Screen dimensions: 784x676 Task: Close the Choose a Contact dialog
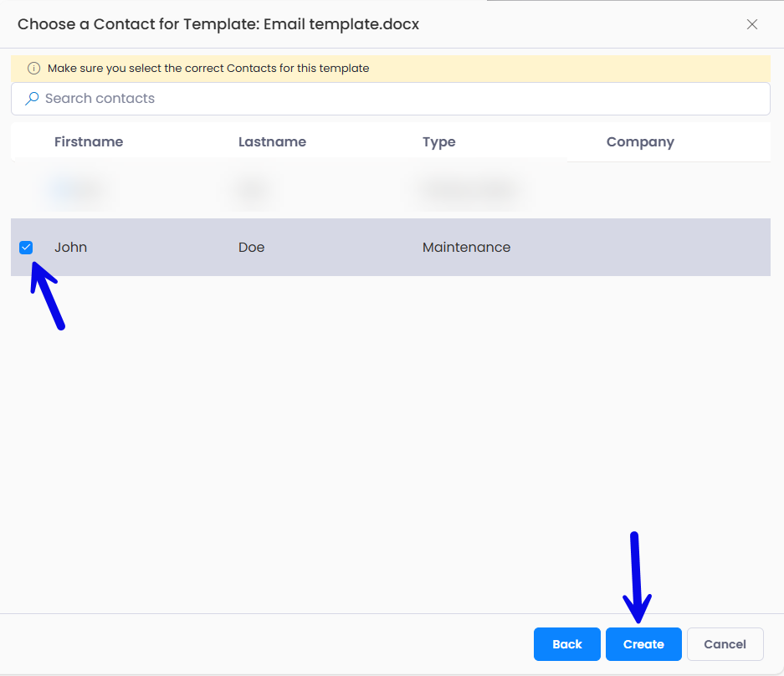[752, 24]
